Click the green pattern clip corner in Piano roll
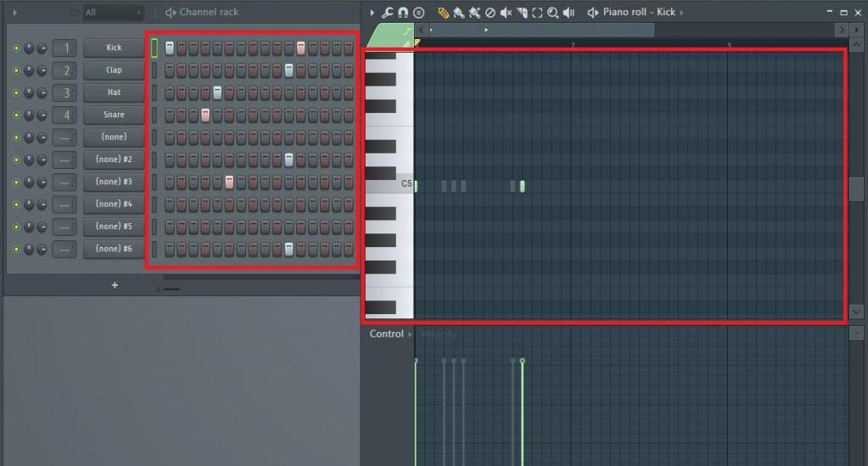The width and height of the screenshot is (868, 466). 392,35
